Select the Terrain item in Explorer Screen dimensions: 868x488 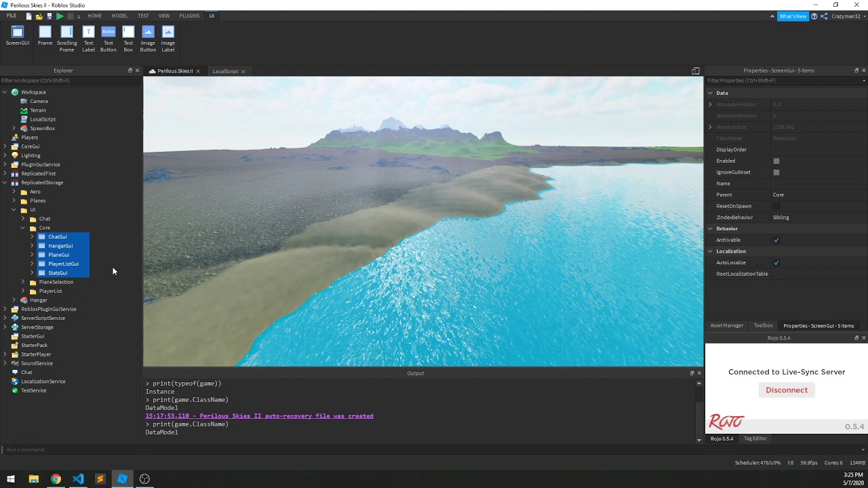coord(38,110)
